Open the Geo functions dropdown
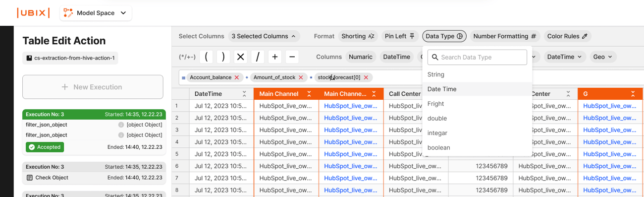The width and height of the screenshot is (644, 197). tap(603, 57)
